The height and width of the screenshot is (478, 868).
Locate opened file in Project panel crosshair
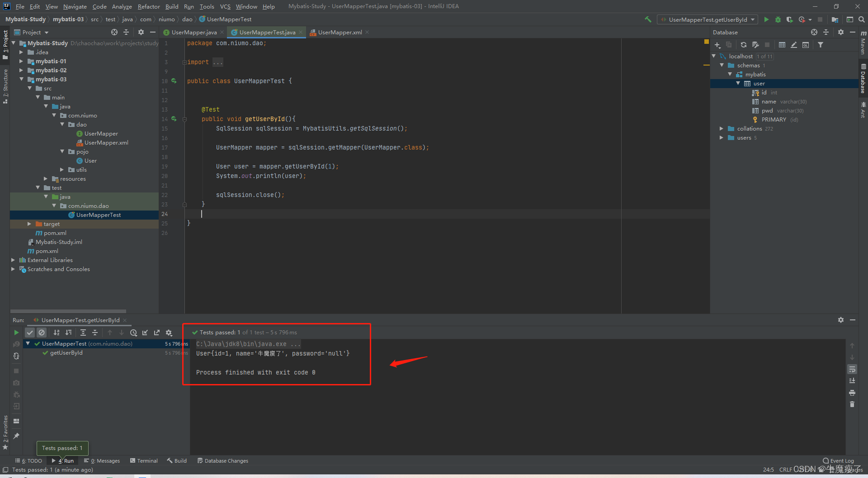pyautogui.click(x=114, y=32)
